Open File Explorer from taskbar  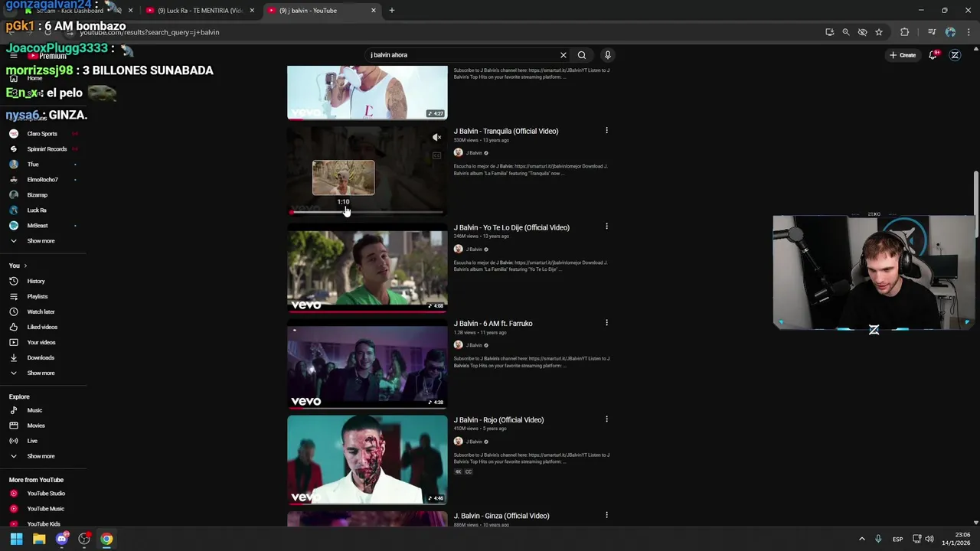point(39,539)
